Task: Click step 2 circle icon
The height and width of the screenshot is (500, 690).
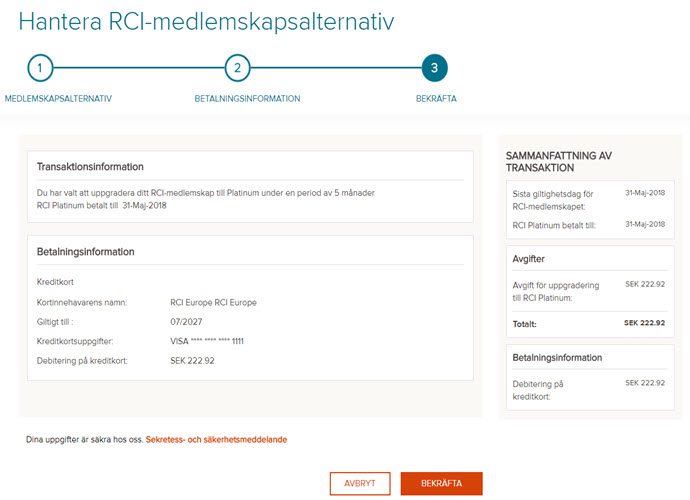Action: point(237,68)
